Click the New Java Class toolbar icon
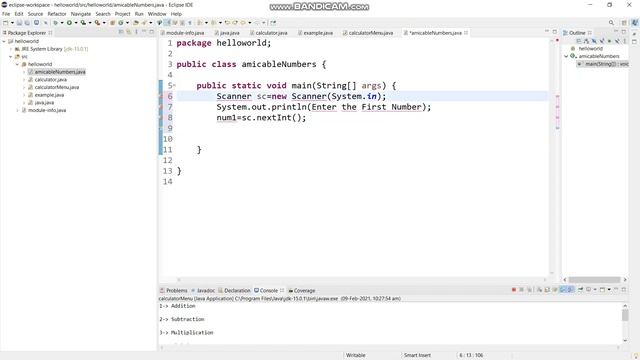640x360 pixels. coord(121,23)
